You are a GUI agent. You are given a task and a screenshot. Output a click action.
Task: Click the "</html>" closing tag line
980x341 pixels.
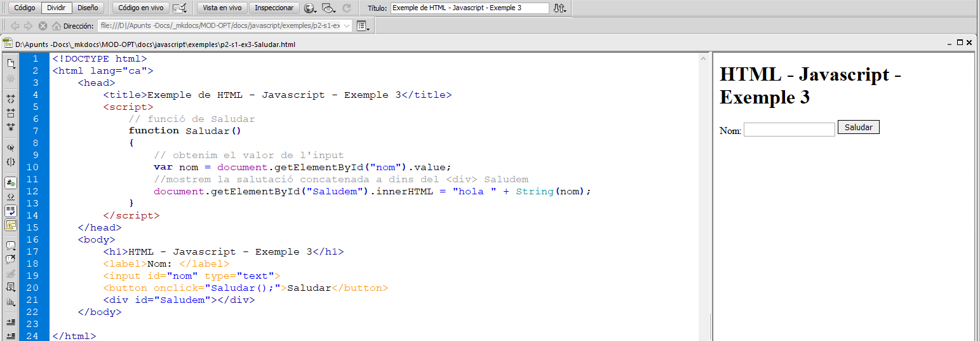click(74, 336)
